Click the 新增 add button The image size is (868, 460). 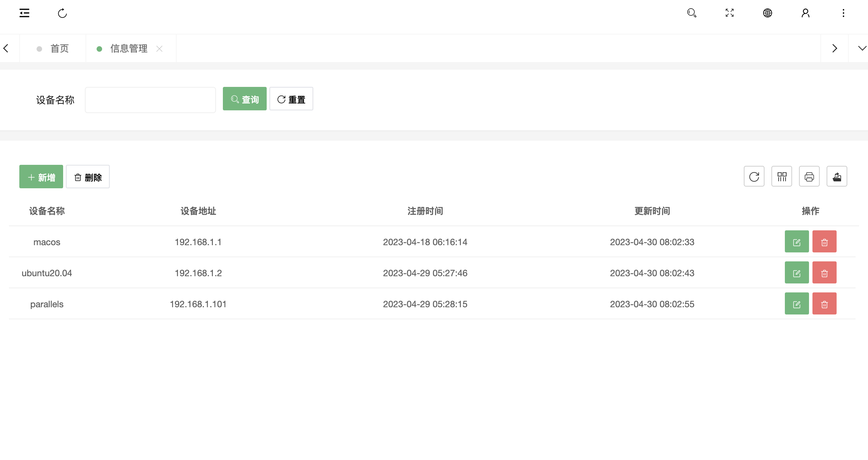click(x=41, y=177)
